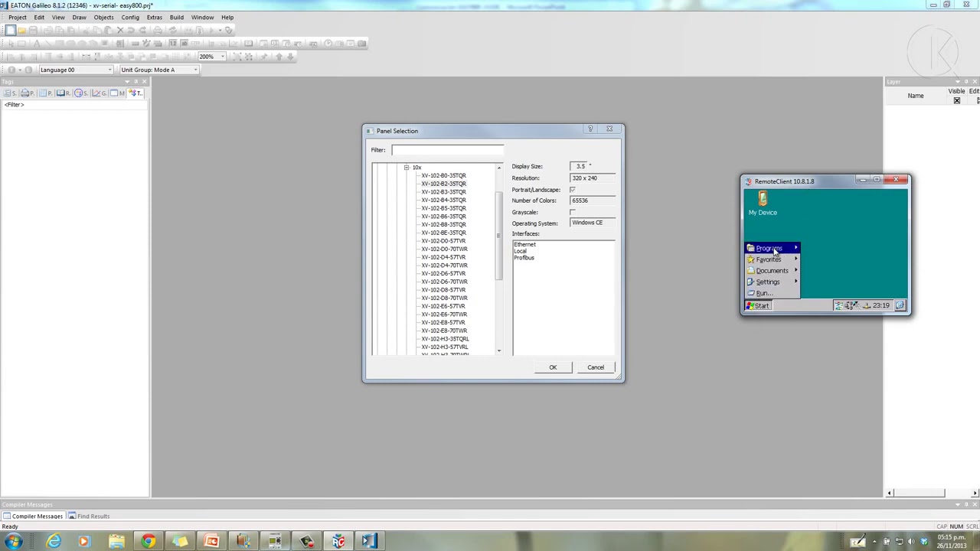The height and width of the screenshot is (551, 980).
Task: Switch to Compiler Messages tab
Action: coord(33,517)
